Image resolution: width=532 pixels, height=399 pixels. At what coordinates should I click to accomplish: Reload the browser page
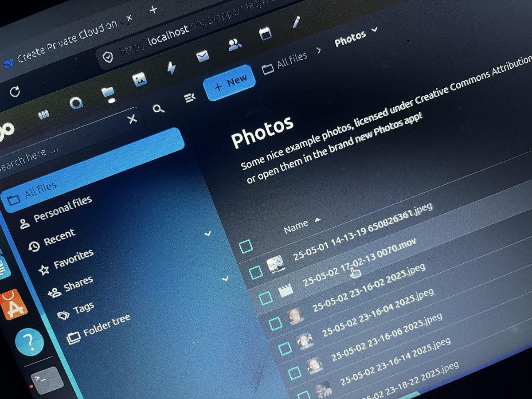tap(15, 92)
